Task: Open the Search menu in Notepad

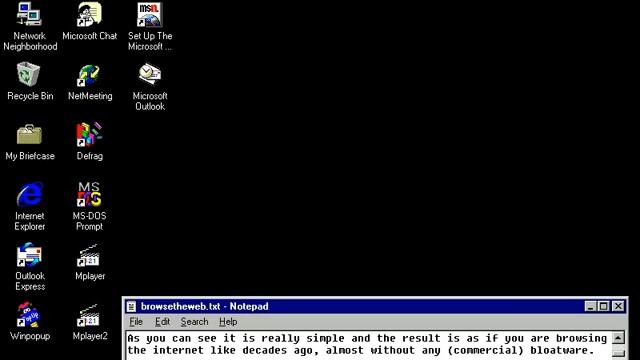Action: click(x=194, y=322)
